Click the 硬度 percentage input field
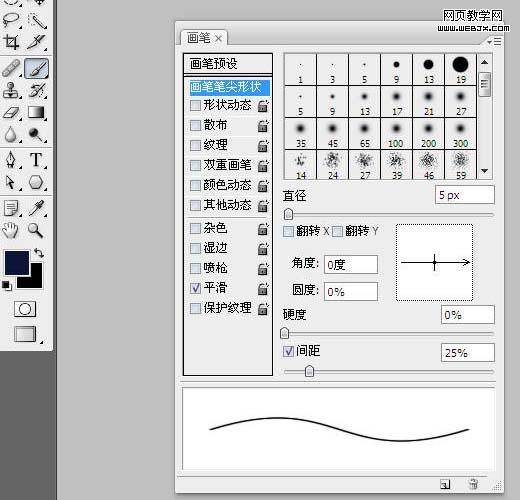The height and width of the screenshot is (500, 520). [x=468, y=314]
